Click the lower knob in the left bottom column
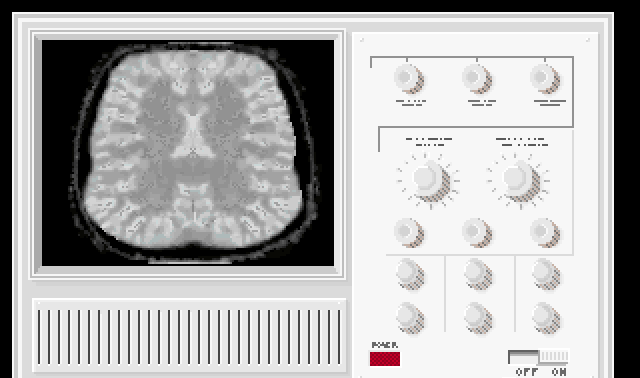The height and width of the screenshot is (378, 640). pyautogui.click(x=411, y=318)
